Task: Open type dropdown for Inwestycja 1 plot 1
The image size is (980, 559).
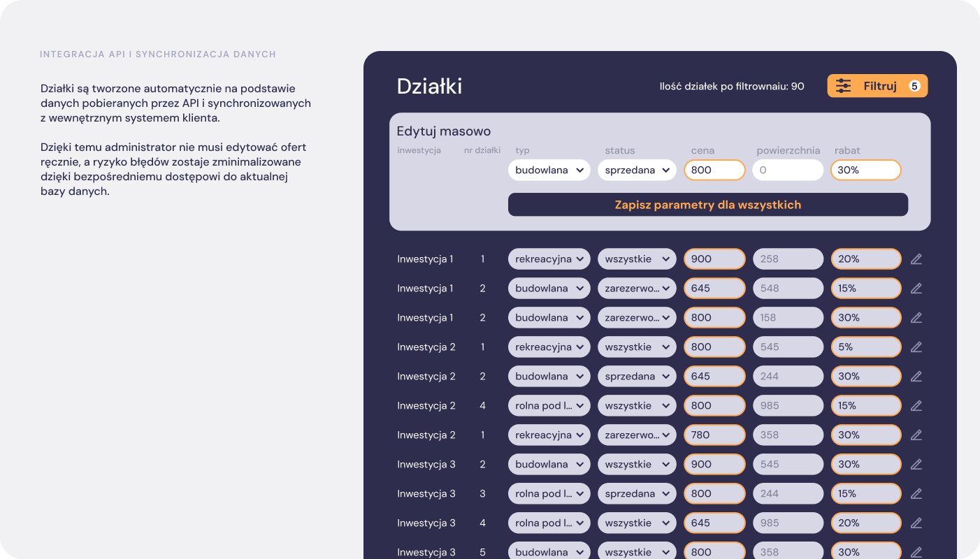Action: pos(549,259)
